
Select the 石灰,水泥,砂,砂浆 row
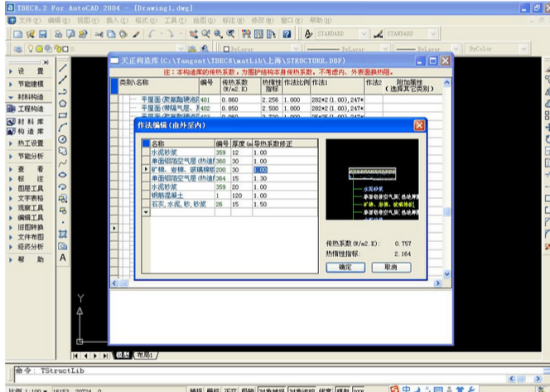coord(229,204)
